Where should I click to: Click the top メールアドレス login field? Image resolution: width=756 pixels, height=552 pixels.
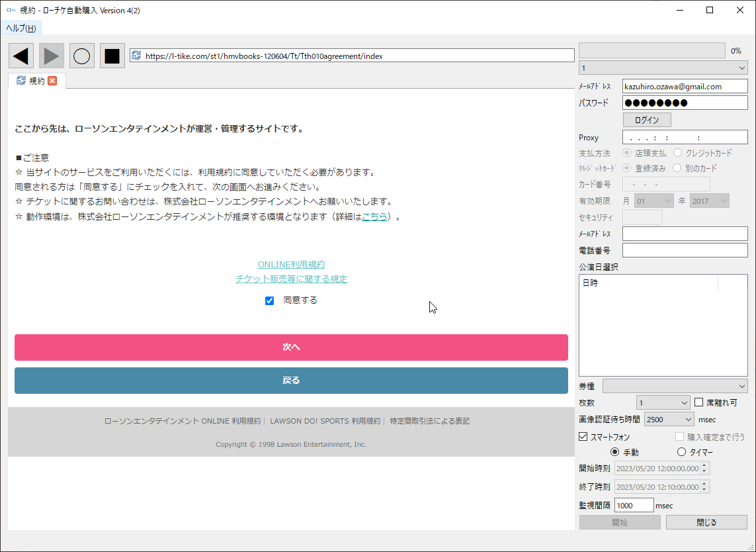(685, 86)
